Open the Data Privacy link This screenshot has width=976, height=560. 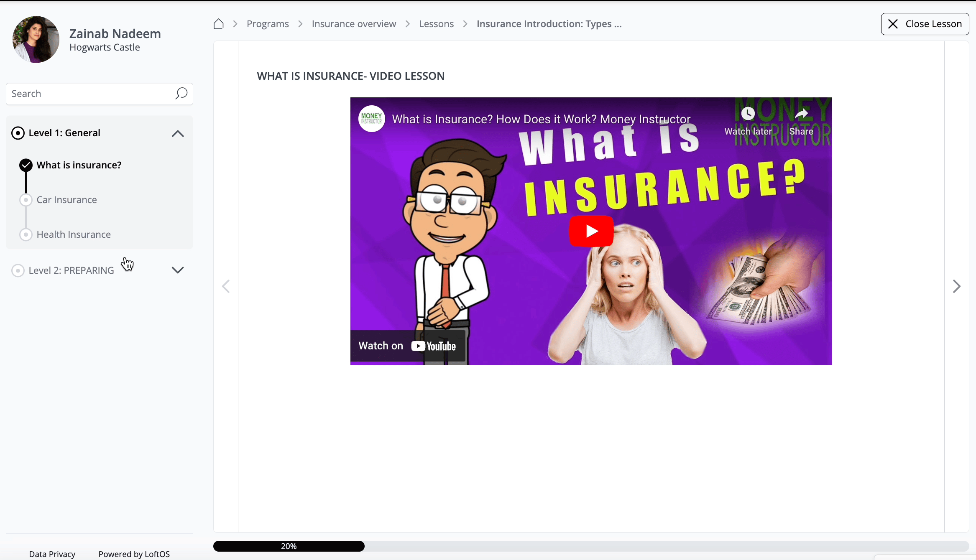(52, 554)
